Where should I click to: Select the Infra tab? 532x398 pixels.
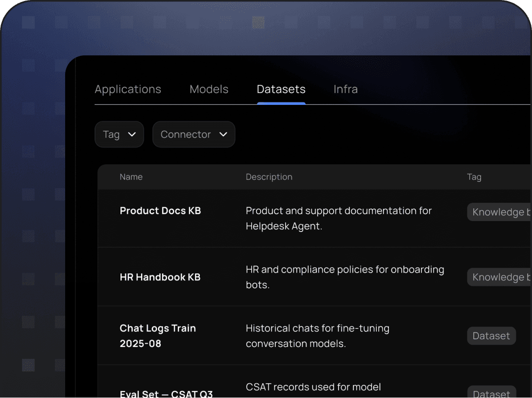tap(345, 89)
